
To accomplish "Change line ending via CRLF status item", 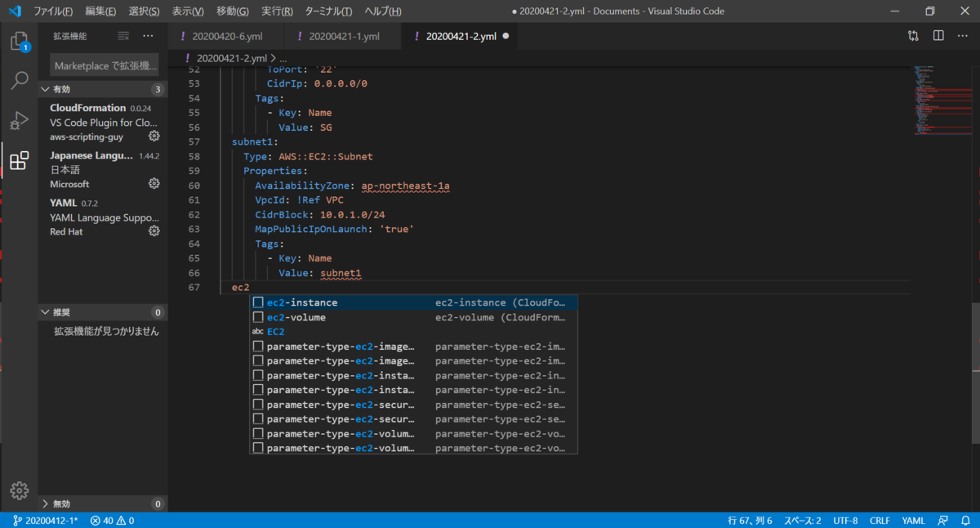I will [x=880, y=520].
